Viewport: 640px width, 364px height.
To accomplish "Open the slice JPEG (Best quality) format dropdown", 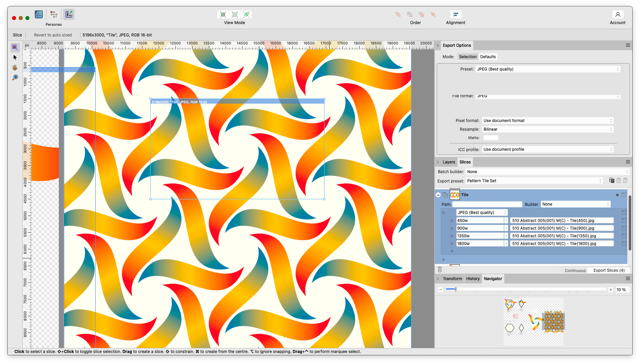I will pos(482,213).
